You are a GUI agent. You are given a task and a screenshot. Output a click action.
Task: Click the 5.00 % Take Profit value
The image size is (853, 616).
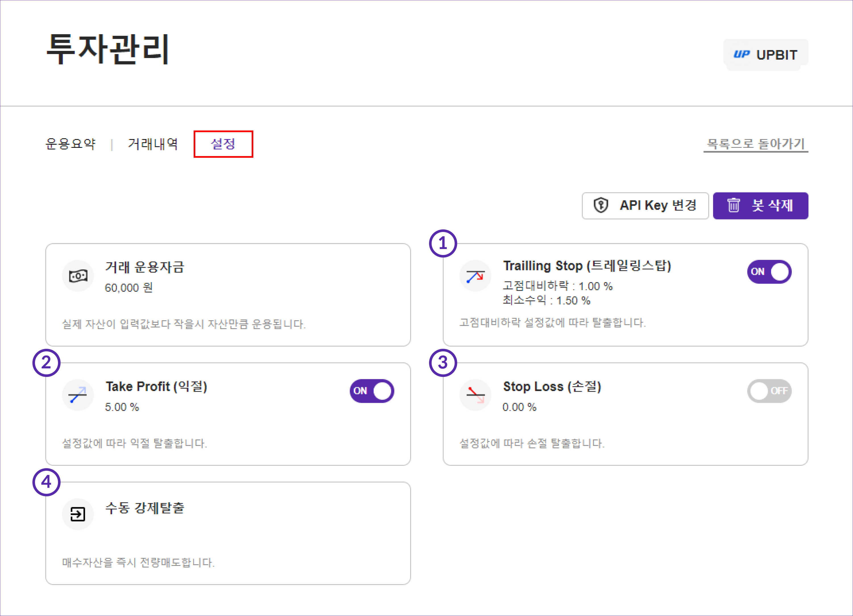(x=122, y=407)
